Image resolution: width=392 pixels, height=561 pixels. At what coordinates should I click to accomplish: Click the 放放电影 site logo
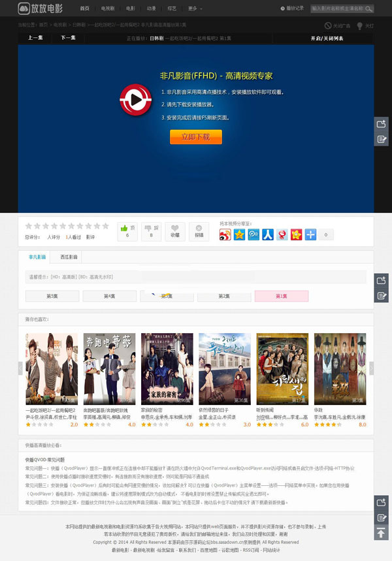41,8
